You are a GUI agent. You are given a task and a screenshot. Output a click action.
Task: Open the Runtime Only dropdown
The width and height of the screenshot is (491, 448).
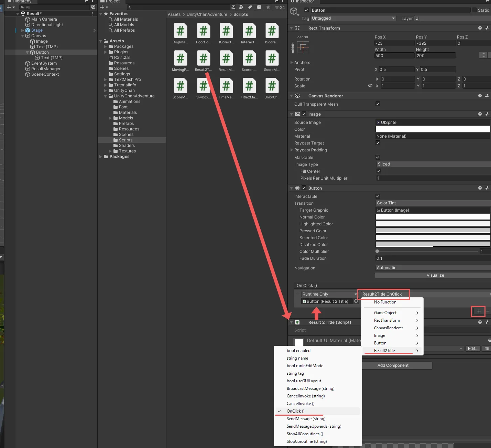click(329, 294)
